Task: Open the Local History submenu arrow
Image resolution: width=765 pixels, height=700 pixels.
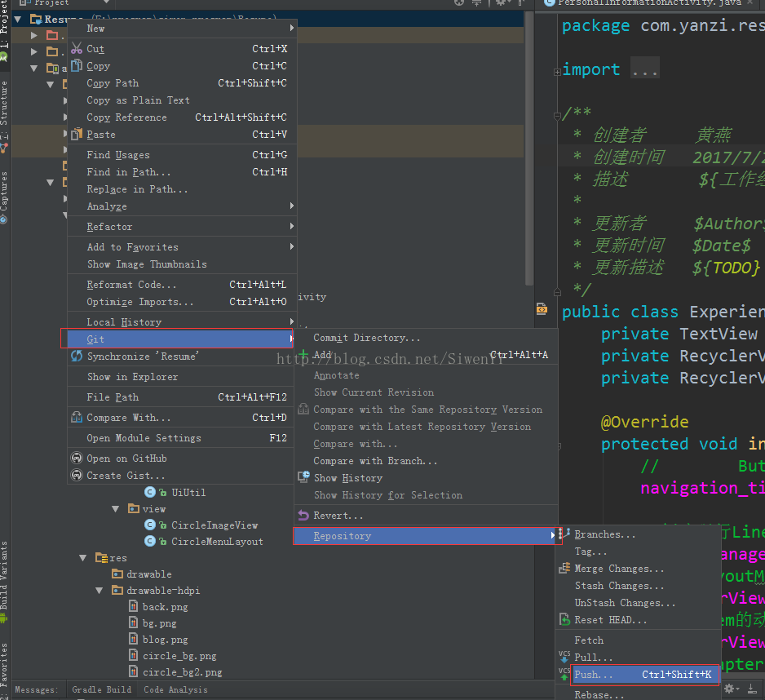Action: (x=292, y=321)
